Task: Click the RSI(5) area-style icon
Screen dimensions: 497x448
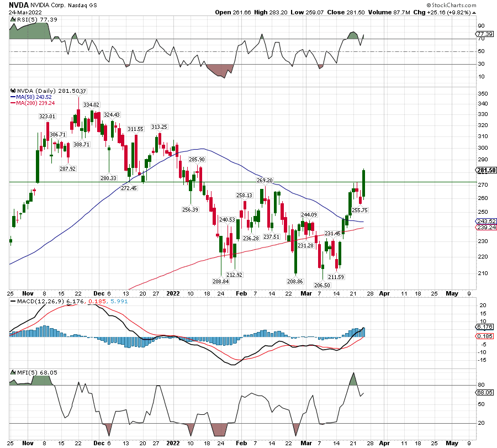Action: pos(13,20)
